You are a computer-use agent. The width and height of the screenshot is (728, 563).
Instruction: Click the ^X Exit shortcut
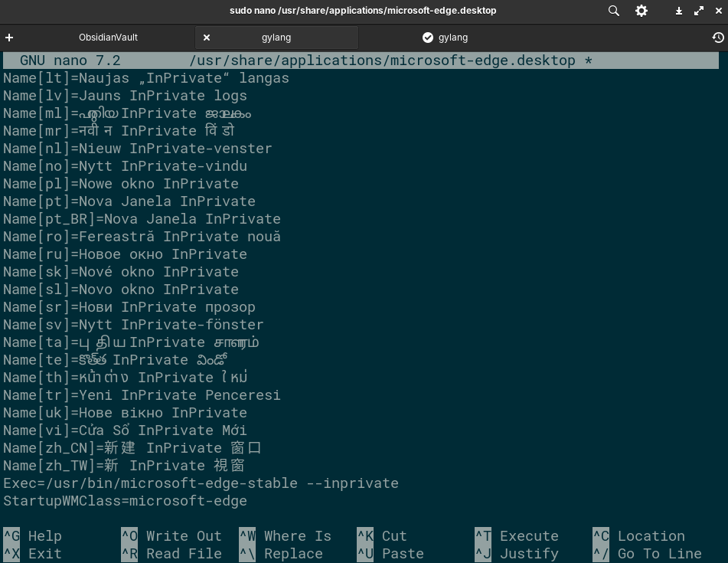32,554
